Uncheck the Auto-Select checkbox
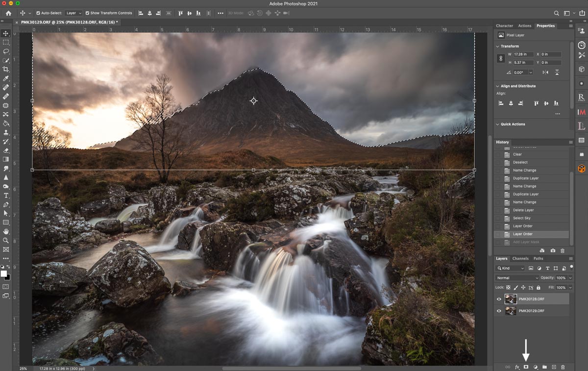 [38, 13]
